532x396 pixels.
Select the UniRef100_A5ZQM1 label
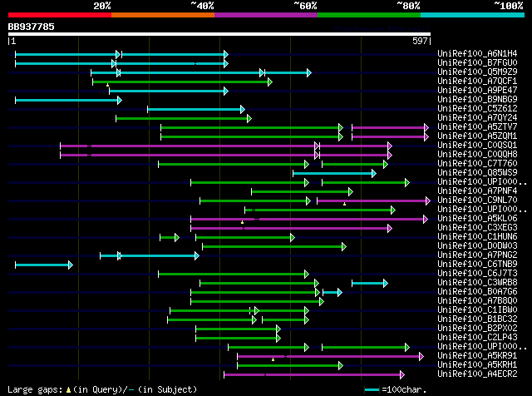click(x=477, y=136)
